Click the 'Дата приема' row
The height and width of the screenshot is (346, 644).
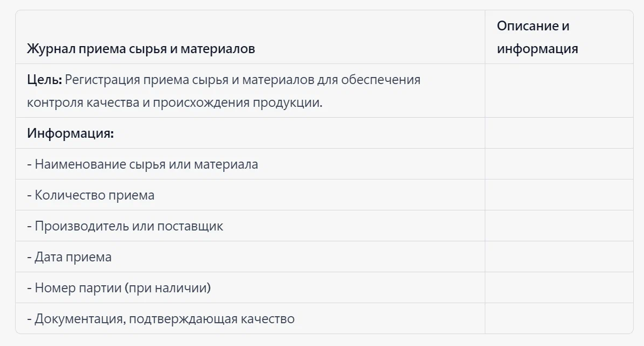pyautogui.click(x=69, y=257)
